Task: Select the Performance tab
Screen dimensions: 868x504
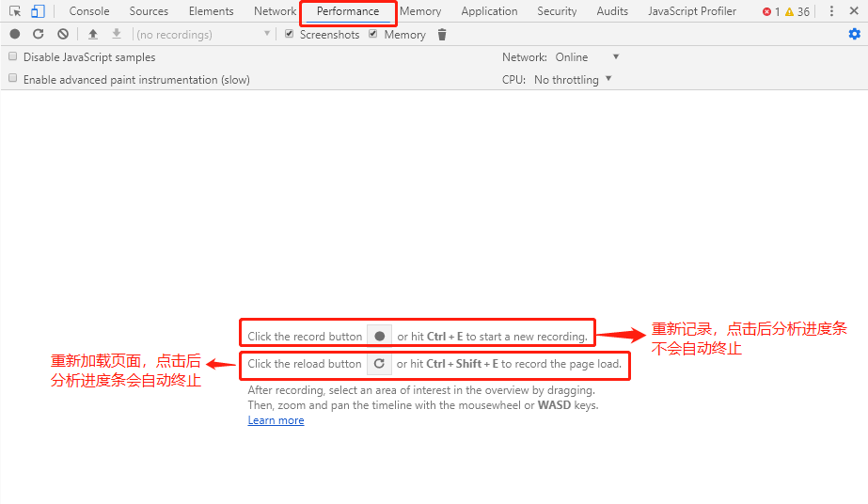Action: 348,11
